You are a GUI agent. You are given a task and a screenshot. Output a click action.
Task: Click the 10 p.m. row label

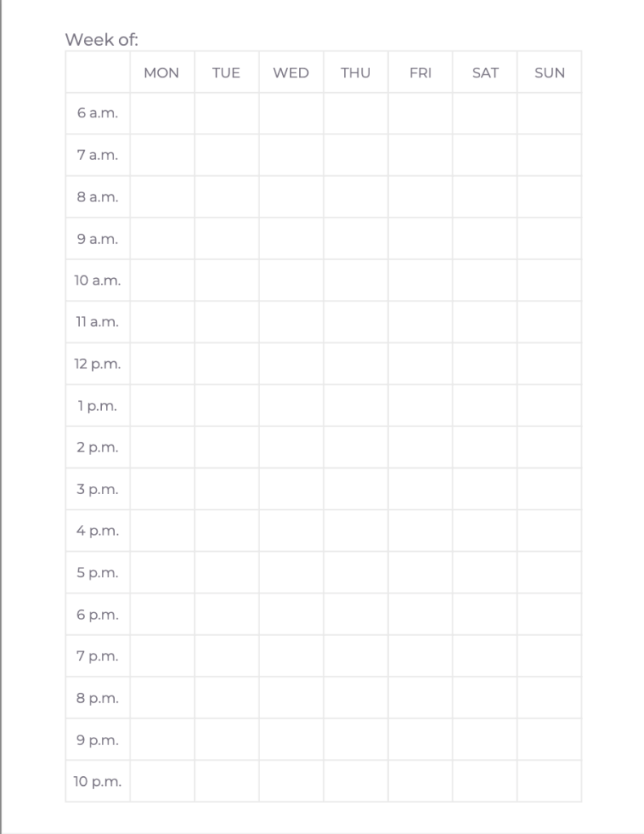[x=98, y=781]
